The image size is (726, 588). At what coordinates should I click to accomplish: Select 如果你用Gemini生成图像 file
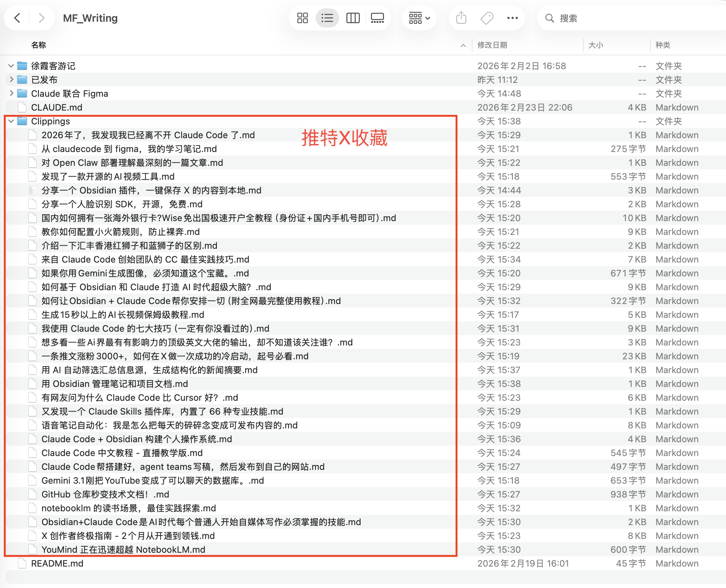click(x=145, y=273)
